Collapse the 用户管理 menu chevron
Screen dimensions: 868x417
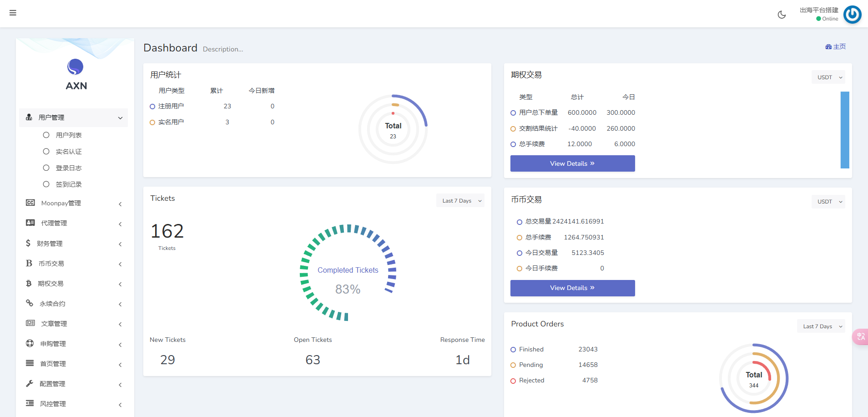coord(120,118)
